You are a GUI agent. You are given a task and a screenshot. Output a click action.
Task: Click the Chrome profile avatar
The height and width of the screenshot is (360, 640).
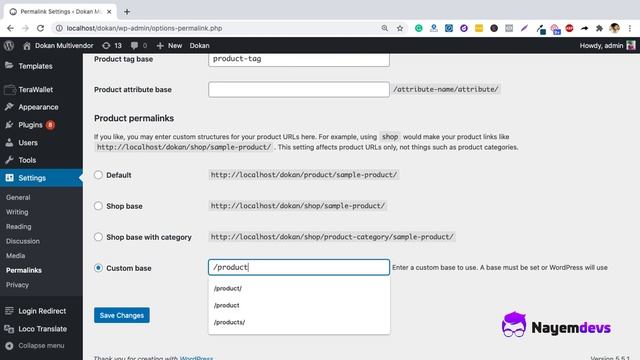point(614,28)
